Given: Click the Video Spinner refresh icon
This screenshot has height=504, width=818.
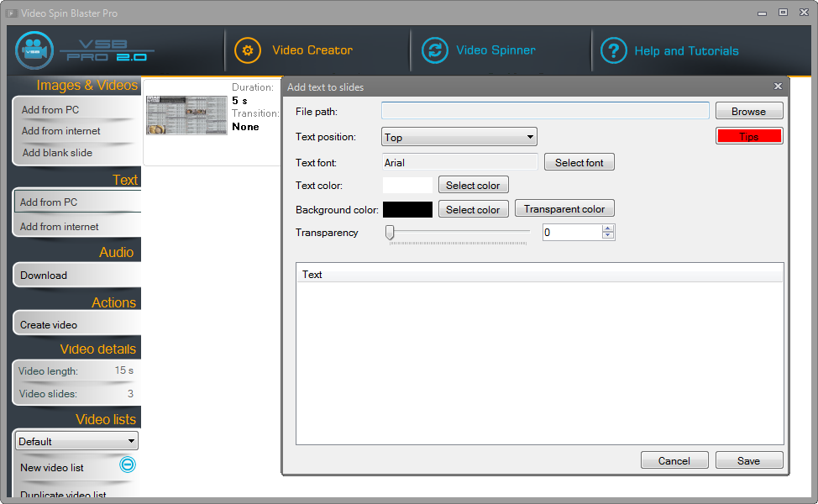Looking at the screenshot, I should (x=434, y=50).
